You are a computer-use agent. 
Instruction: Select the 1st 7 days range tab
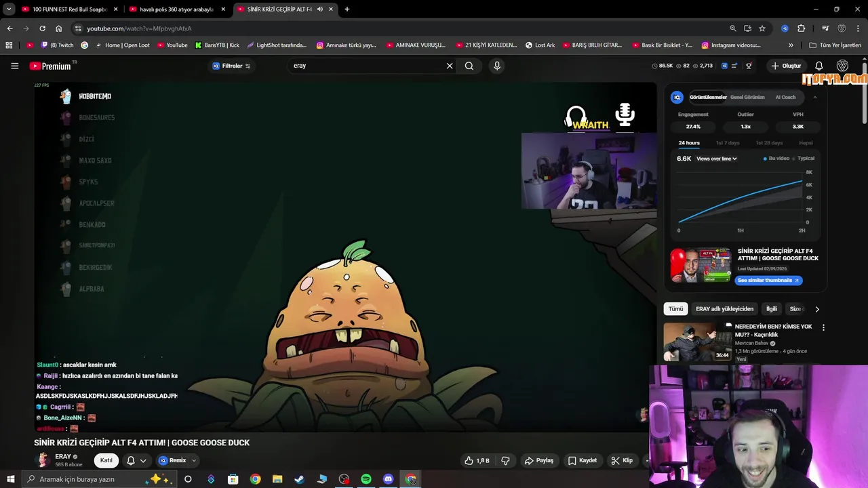[728, 143]
